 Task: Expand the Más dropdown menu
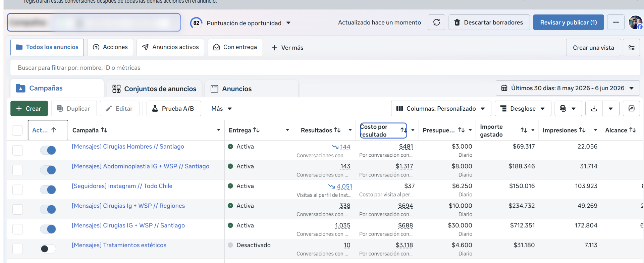pos(222,109)
